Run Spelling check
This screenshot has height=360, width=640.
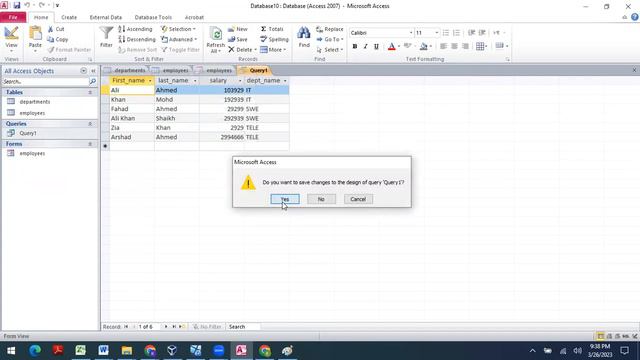point(274,40)
